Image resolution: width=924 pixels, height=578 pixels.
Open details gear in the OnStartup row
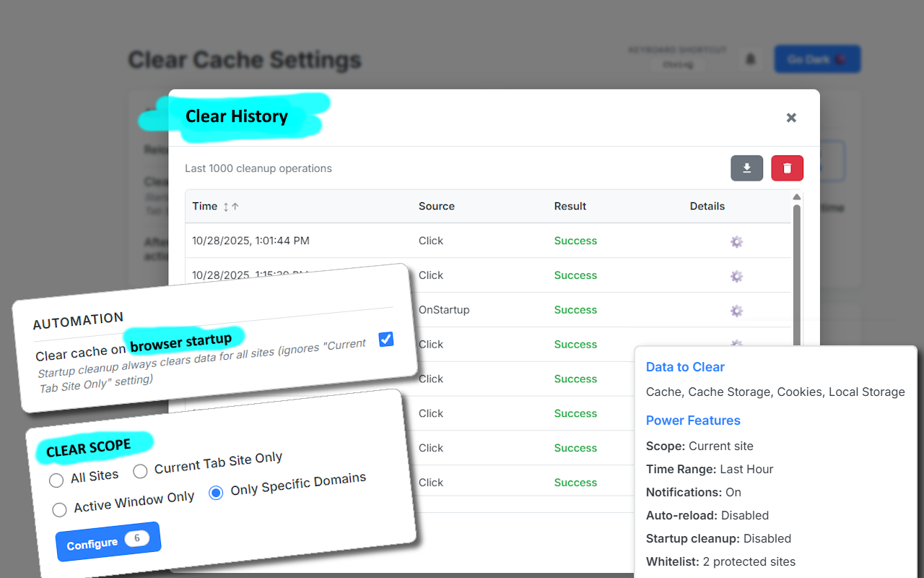coord(736,311)
